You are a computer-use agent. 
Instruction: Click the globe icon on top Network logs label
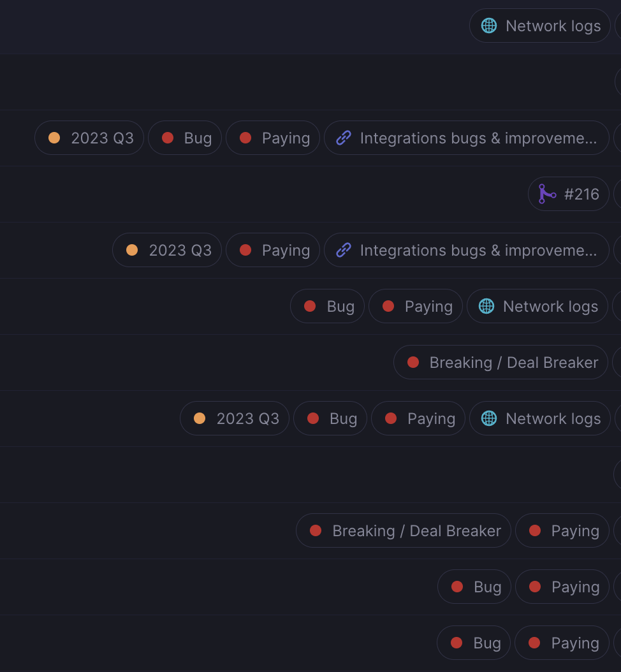(x=489, y=26)
